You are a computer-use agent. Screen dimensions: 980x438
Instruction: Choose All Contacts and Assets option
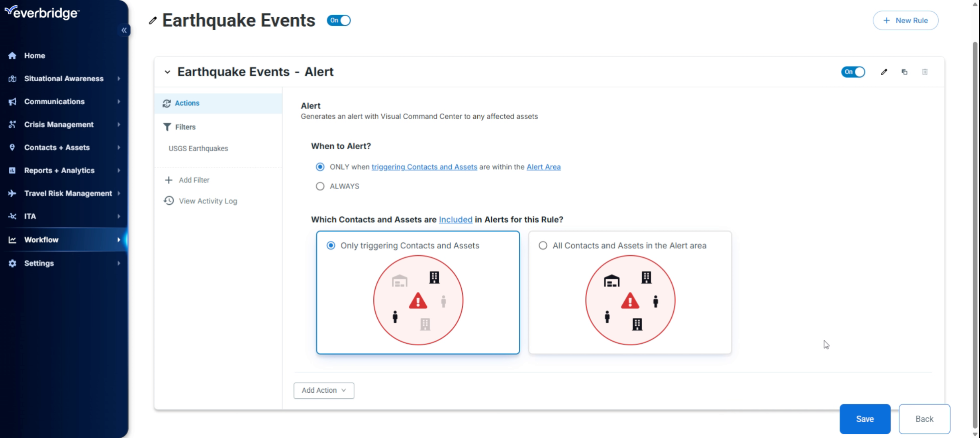click(x=543, y=245)
